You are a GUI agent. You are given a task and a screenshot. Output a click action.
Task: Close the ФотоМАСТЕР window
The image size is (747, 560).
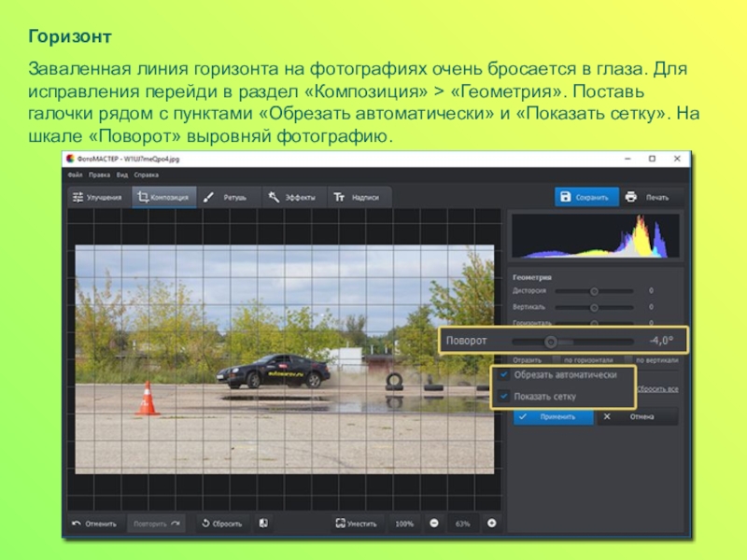(x=677, y=159)
